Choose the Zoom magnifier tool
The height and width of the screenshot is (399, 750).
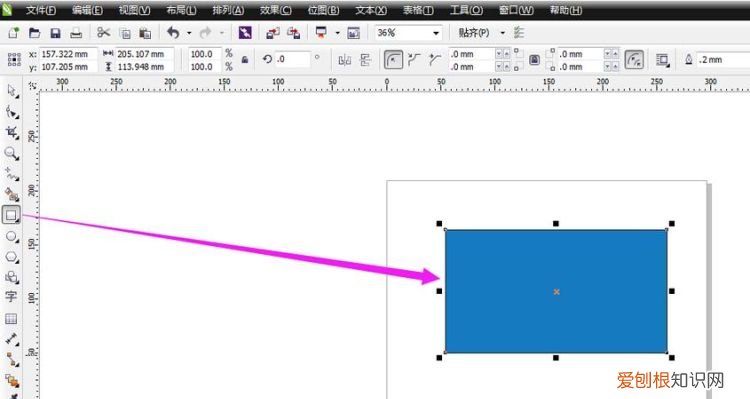click(x=11, y=154)
